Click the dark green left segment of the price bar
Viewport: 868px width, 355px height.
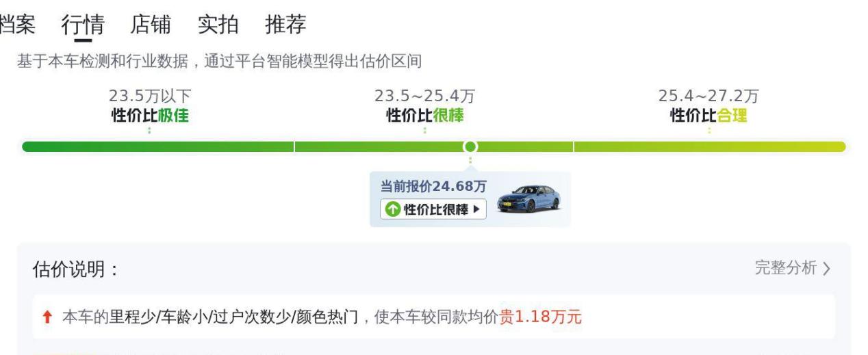[x=157, y=146]
